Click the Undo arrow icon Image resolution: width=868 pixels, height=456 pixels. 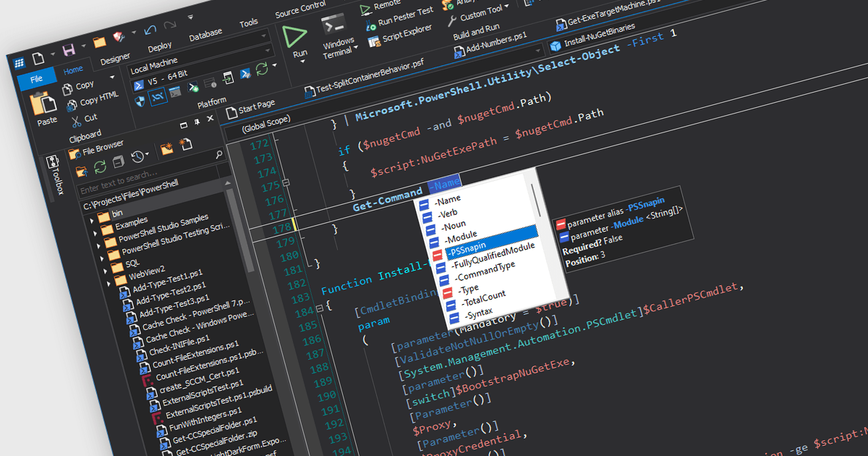[150, 30]
